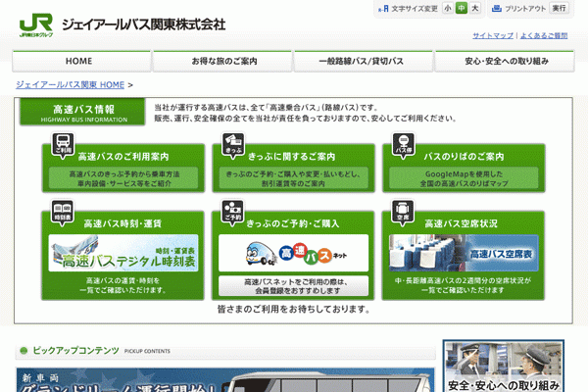
Task: Open the 一般路線バス/貸切バス tab
Action: coord(364,61)
